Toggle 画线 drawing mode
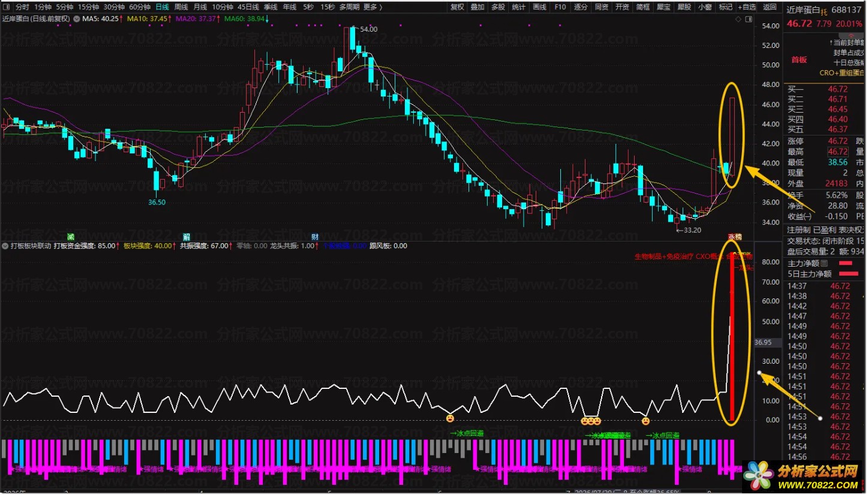868x495 pixels. (540, 7)
